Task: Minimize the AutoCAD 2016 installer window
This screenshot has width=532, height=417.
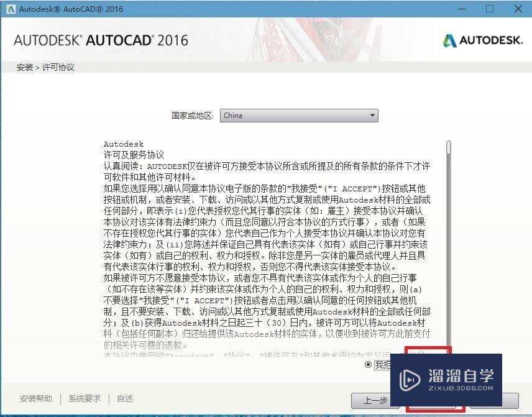Action: point(462,9)
